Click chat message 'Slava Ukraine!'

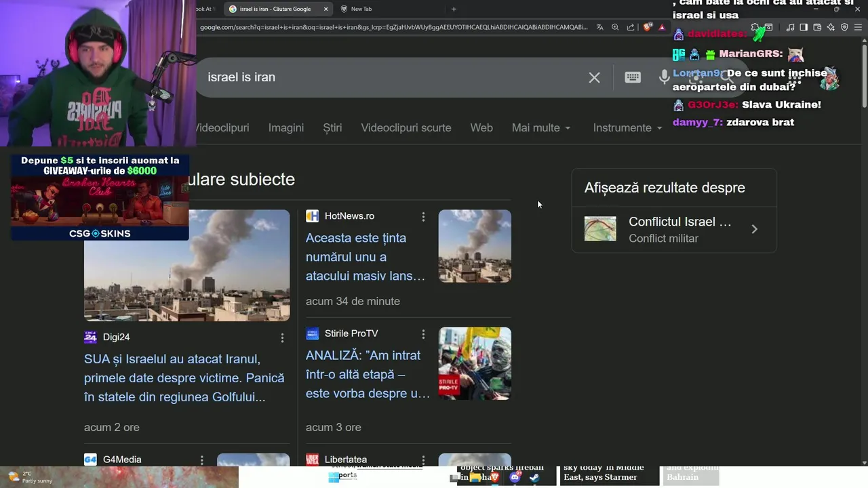[x=781, y=104]
